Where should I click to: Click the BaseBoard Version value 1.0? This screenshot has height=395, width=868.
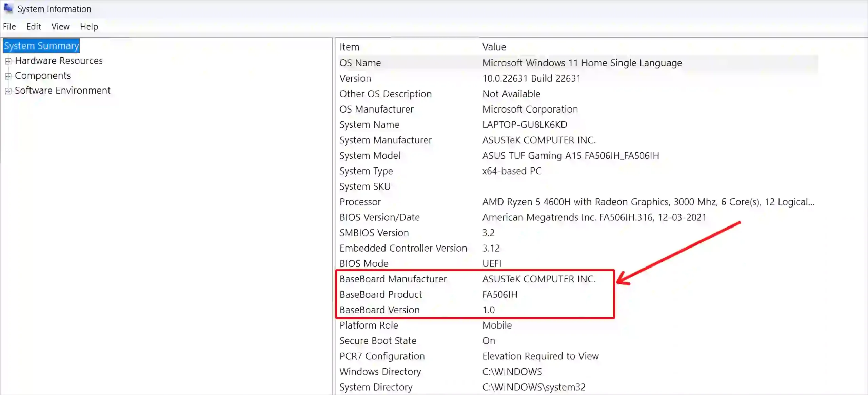click(x=488, y=310)
